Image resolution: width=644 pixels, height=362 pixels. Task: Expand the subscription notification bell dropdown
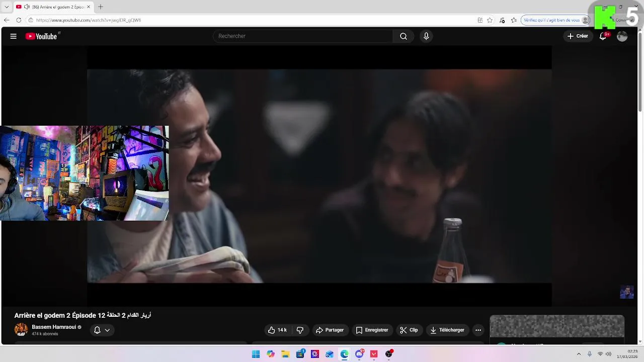click(102, 330)
